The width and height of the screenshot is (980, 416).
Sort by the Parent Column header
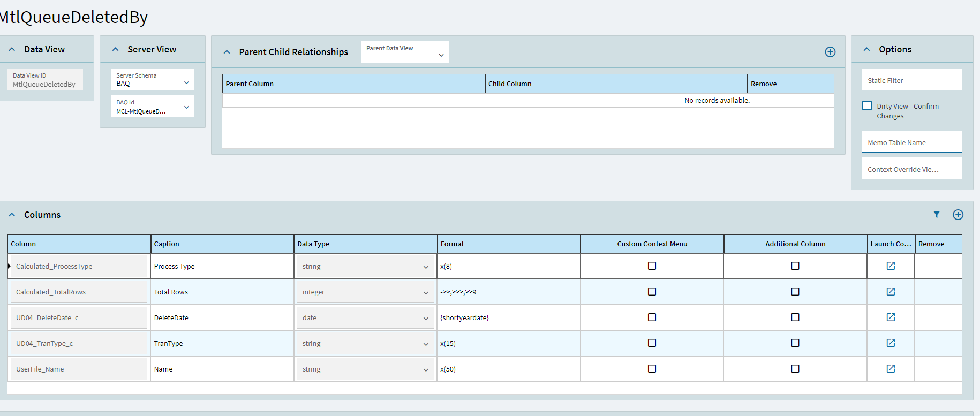353,84
